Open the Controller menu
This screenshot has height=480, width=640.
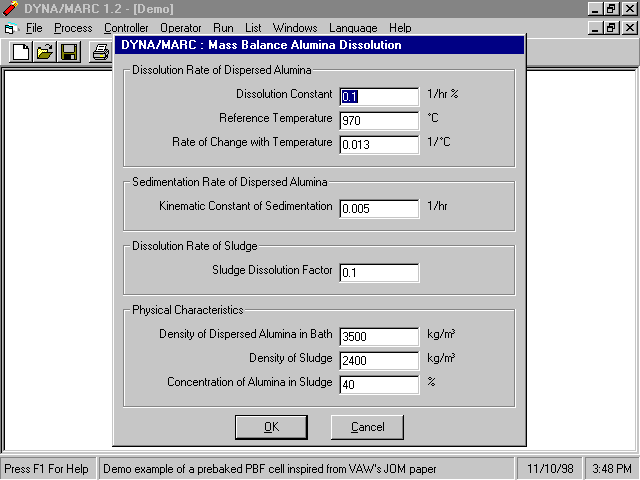(x=126, y=28)
